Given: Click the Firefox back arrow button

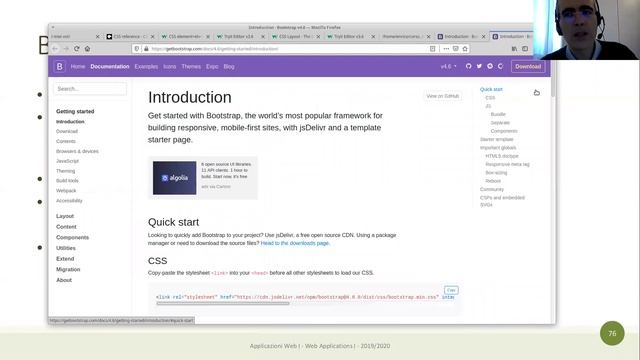Looking at the screenshot, I should [x=56, y=49].
